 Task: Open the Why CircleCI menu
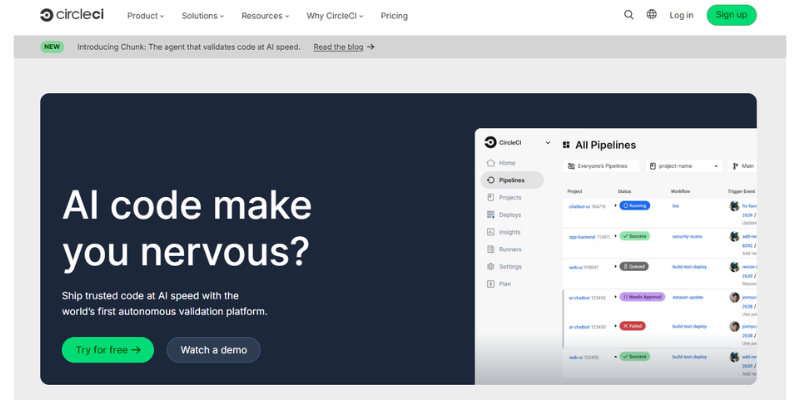(335, 16)
